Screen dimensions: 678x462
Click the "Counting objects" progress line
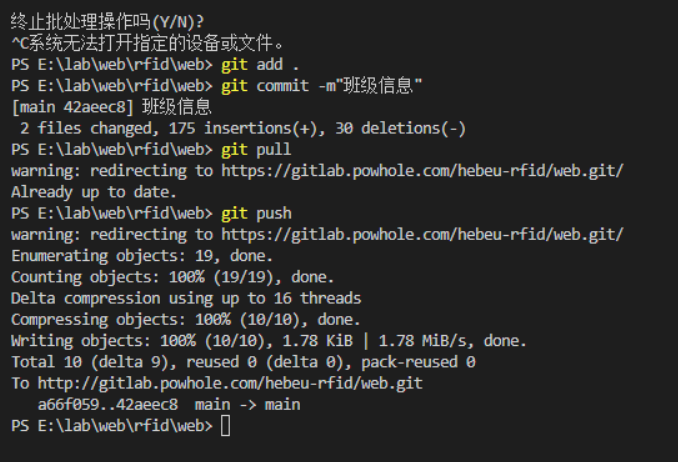[172, 277]
